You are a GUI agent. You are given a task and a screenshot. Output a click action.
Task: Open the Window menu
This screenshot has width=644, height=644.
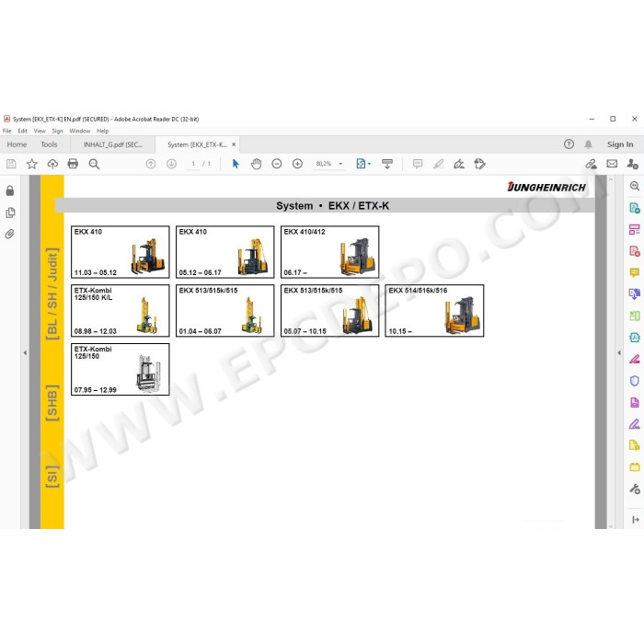pyautogui.click(x=80, y=131)
